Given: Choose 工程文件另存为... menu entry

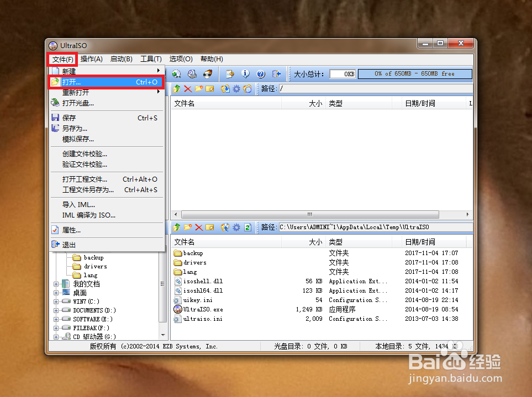Looking at the screenshot, I should (x=106, y=190).
